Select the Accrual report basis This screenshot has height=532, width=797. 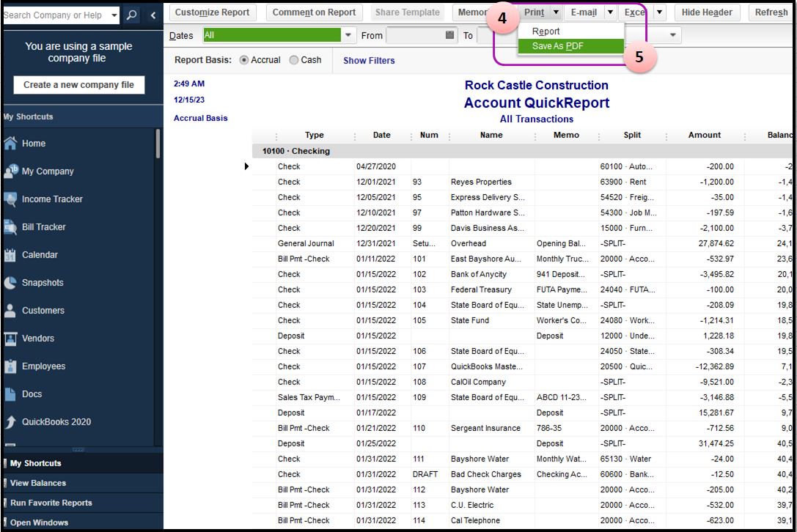tap(244, 60)
